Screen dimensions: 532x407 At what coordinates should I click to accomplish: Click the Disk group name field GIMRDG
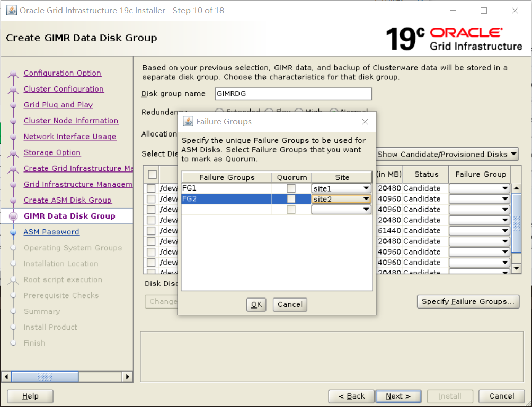293,94
